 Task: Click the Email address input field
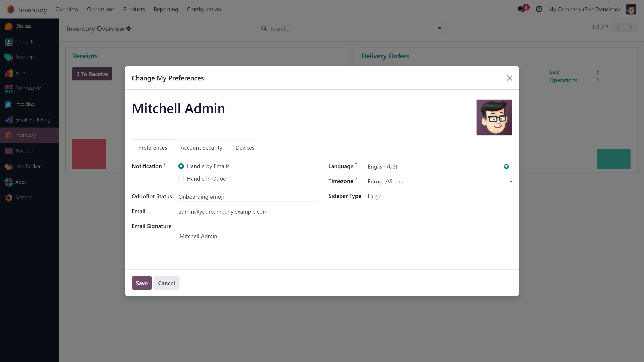pyautogui.click(x=247, y=212)
